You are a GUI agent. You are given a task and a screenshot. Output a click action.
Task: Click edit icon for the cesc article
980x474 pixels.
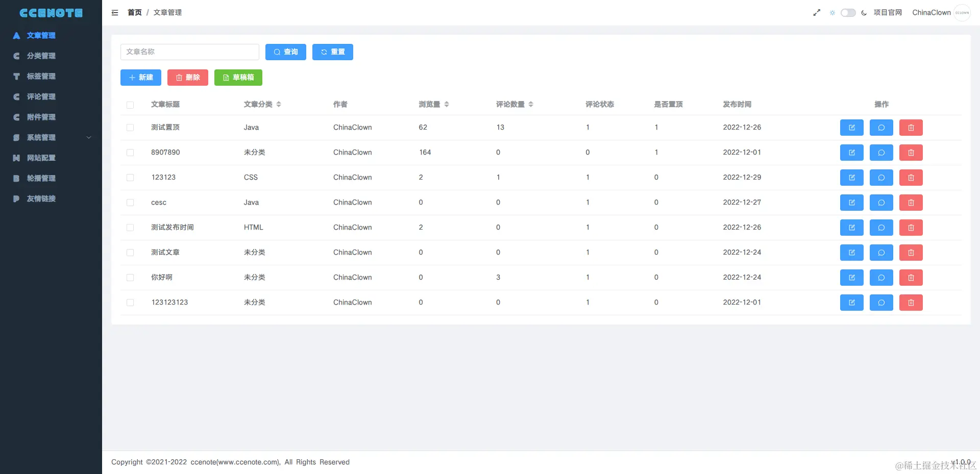click(852, 203)
